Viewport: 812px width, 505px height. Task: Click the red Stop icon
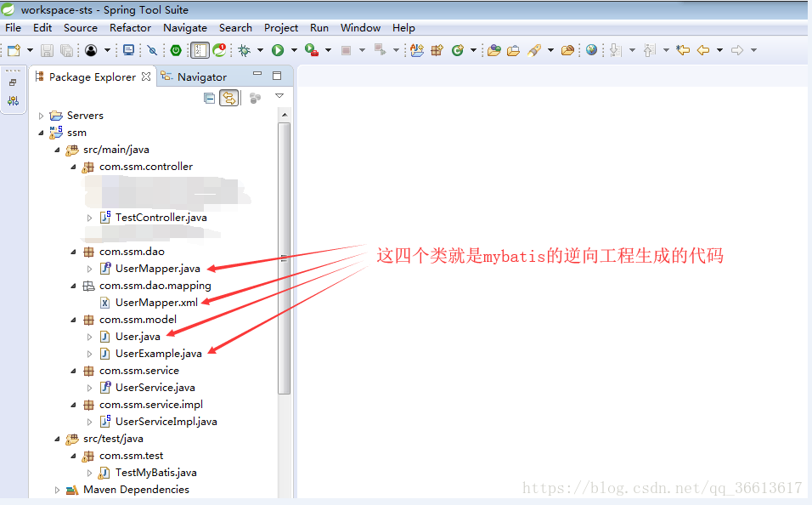(x=346, y=50)
